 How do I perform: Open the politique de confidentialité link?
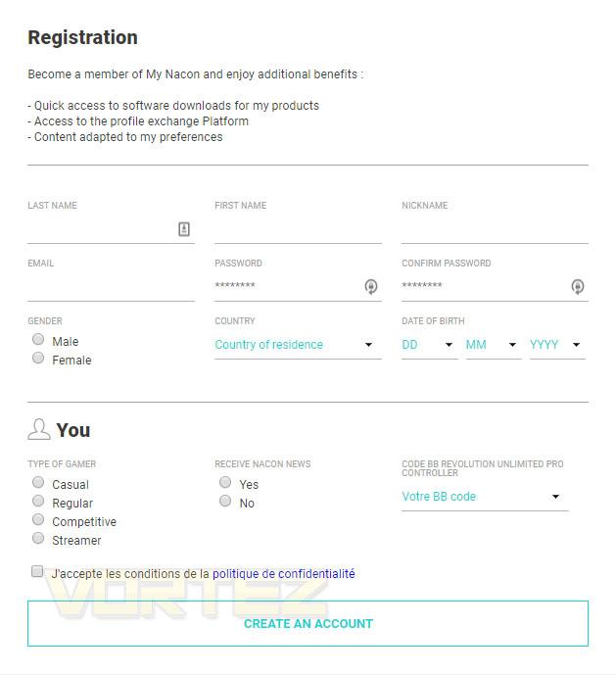tap(284, 574)
